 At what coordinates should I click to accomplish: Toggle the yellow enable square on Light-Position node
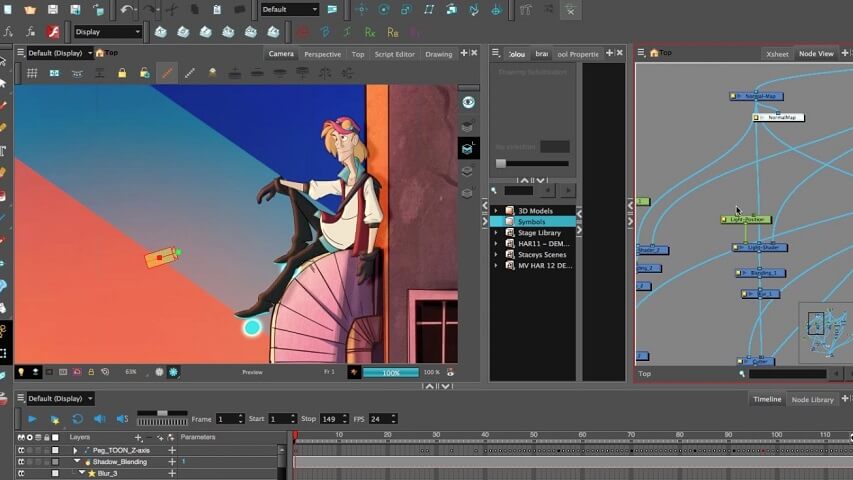pos(724,219)
